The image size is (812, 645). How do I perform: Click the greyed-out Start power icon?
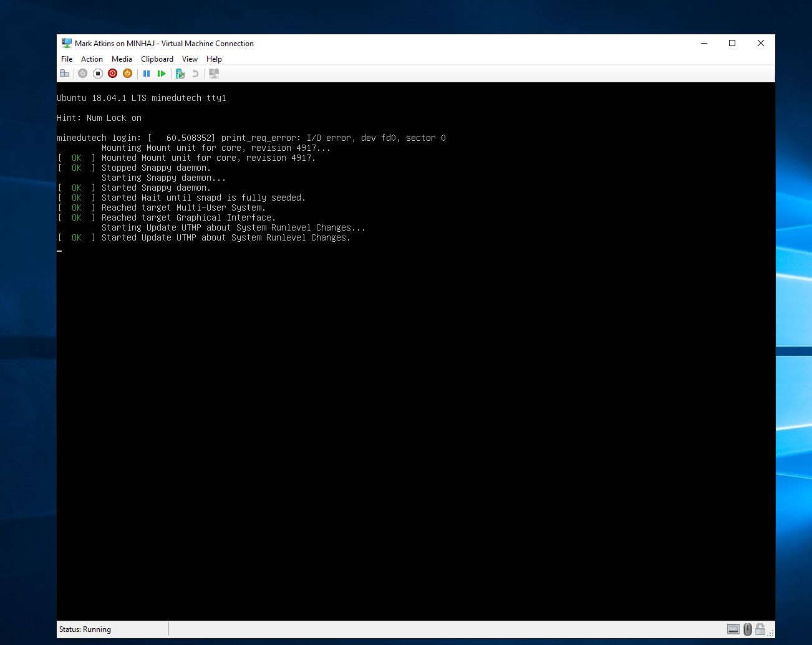pyautogui.click(x=82, y=74)
